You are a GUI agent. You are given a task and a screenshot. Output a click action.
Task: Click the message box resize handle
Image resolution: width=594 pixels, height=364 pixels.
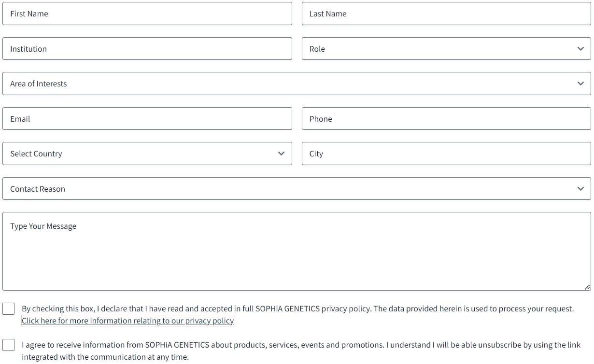587,287
